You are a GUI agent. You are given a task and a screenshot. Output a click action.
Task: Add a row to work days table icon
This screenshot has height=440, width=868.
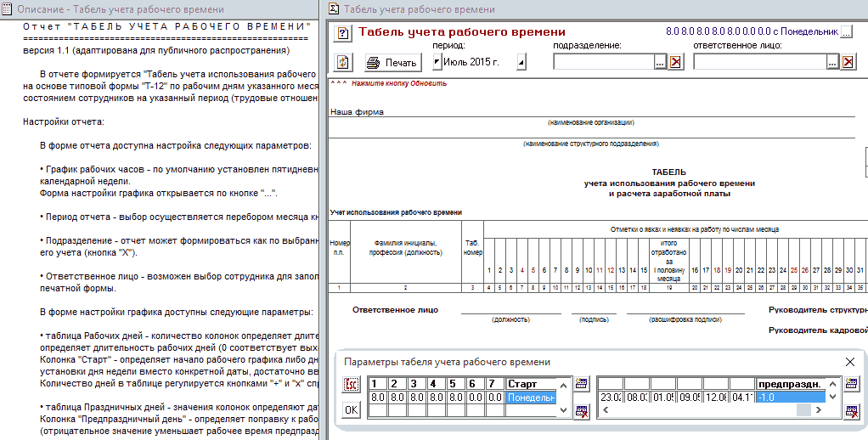tap(581, 383)
